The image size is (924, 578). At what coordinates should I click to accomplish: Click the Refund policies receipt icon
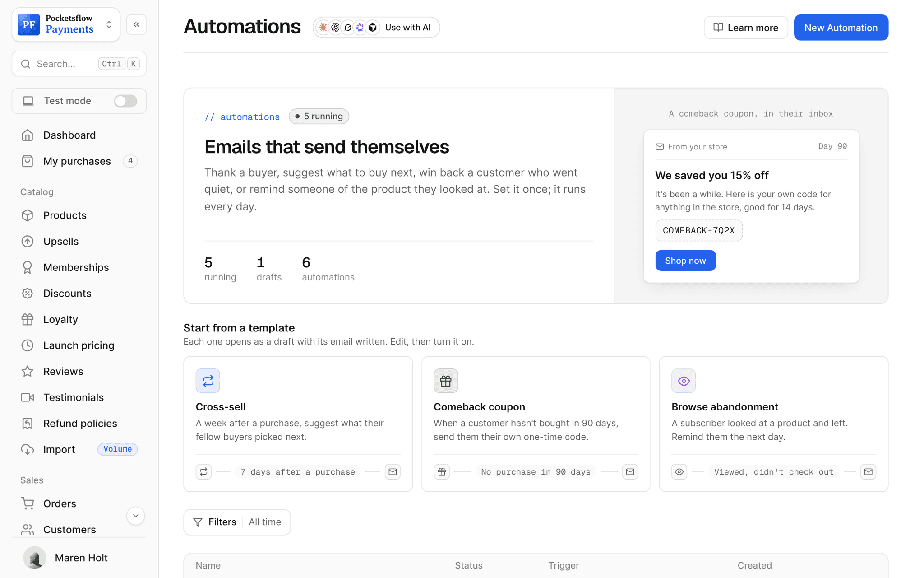click(x=28, y=423)
